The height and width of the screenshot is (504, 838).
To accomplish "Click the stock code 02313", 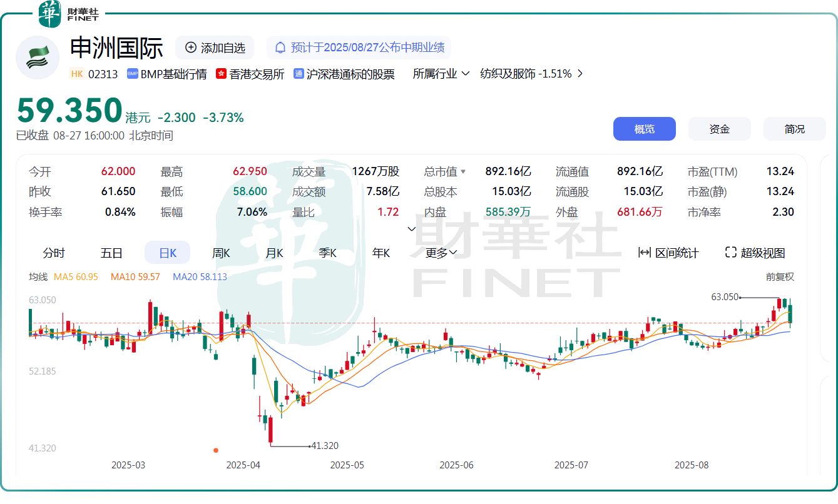I will 103,74.
